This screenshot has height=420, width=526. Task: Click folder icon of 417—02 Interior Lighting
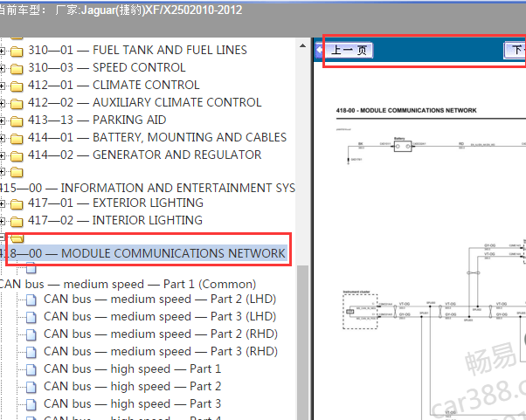[x=17, y=222]
